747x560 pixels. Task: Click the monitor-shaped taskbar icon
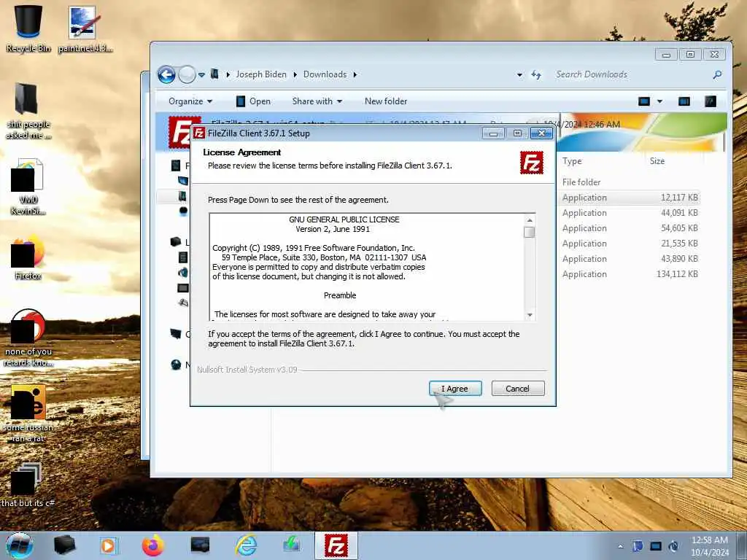(200, 545)
